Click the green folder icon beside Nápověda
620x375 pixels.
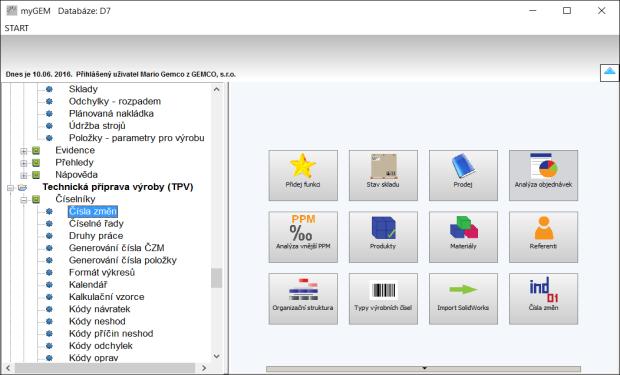(x=36, y=175)
